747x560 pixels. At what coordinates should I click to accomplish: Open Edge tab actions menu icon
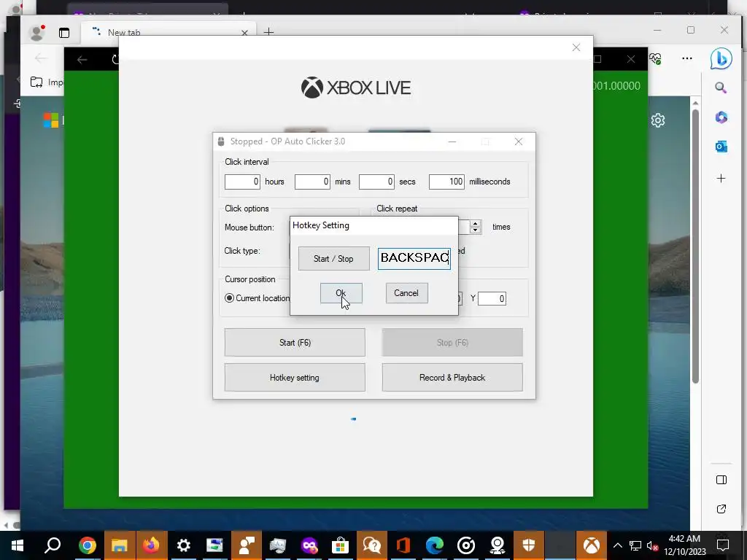pyautogui.click(x=64, y=33)
